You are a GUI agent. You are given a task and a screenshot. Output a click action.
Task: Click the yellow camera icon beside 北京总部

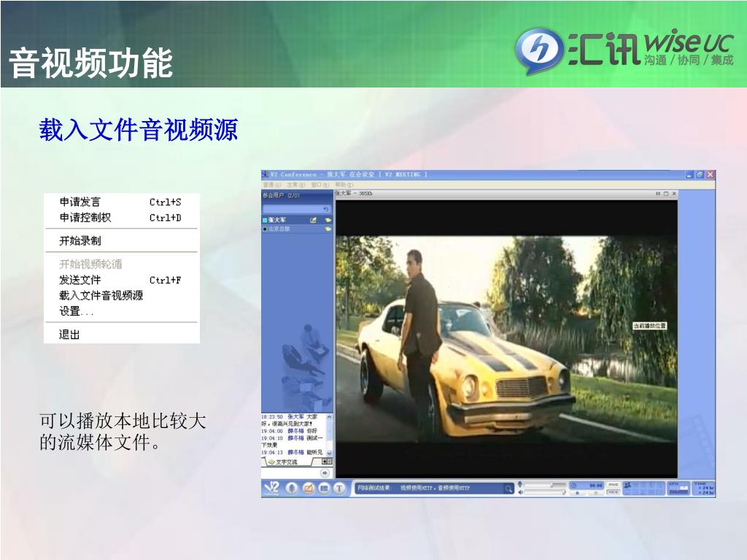(x=328, y=229)
